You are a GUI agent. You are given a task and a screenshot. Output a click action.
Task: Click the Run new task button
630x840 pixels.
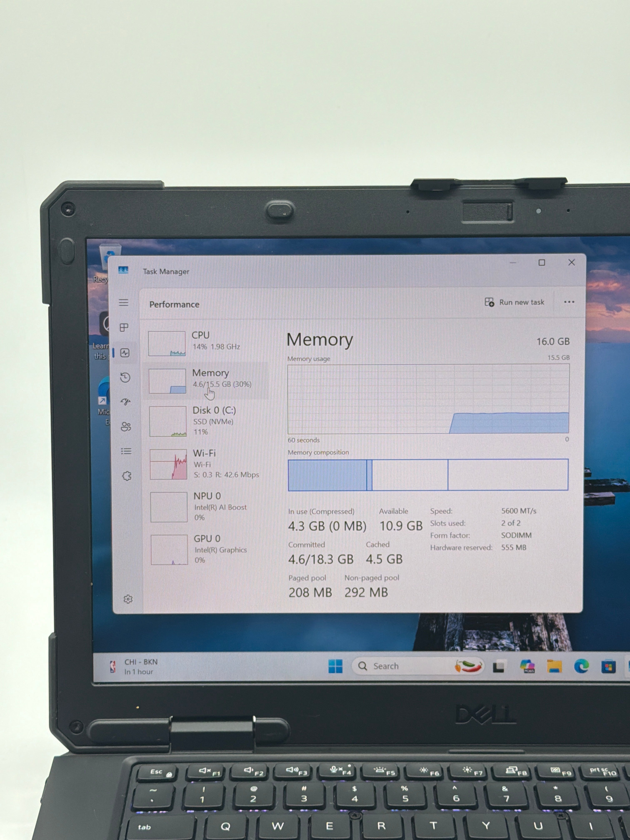click(515, 302)
